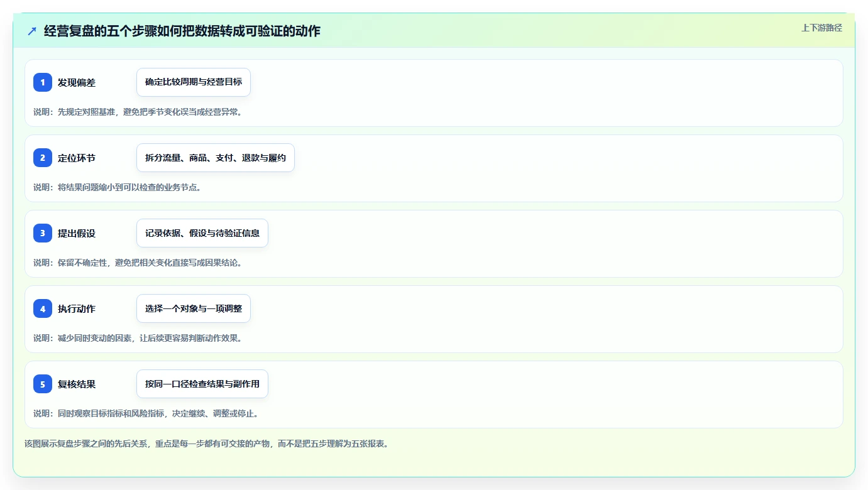Click the 执行动作 step label

click(x=77, y=308)
